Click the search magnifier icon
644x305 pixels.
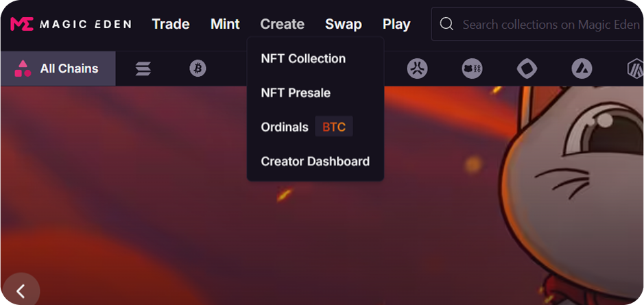tap(446, 24)
